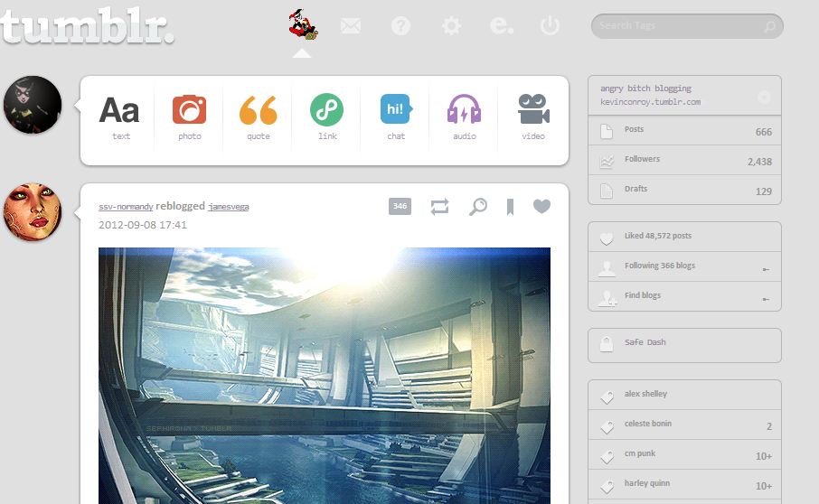Toggle Safe Dash
The width and height of the screenshot is (819, 504).
pyautogui.click(x=685, y=345)
